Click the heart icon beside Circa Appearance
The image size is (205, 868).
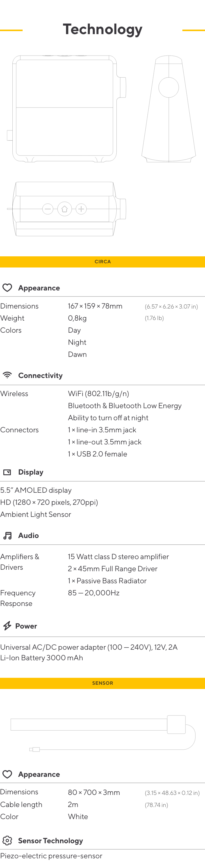(7, 287)
